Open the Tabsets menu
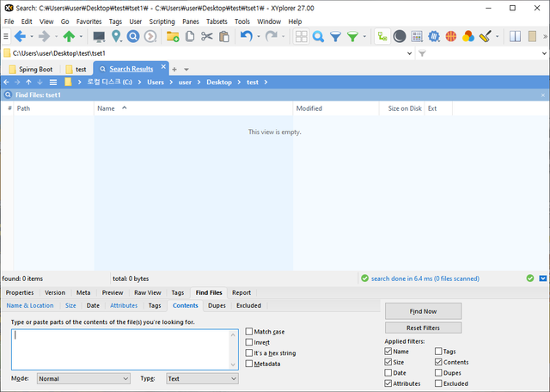 pos(217,21)
